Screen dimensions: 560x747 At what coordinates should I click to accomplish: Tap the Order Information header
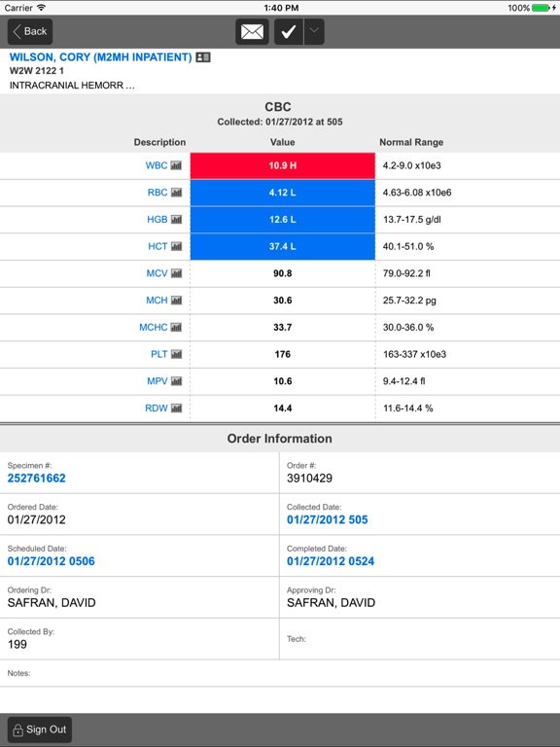280,439
